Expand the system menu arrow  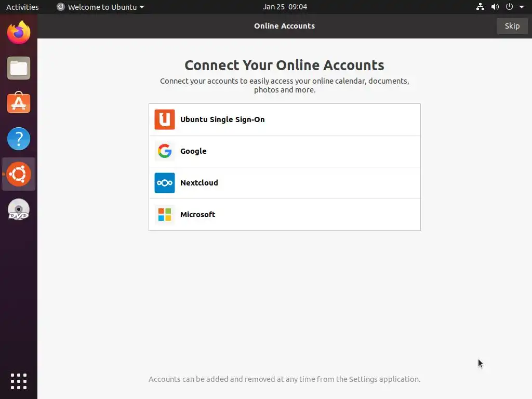522,7
